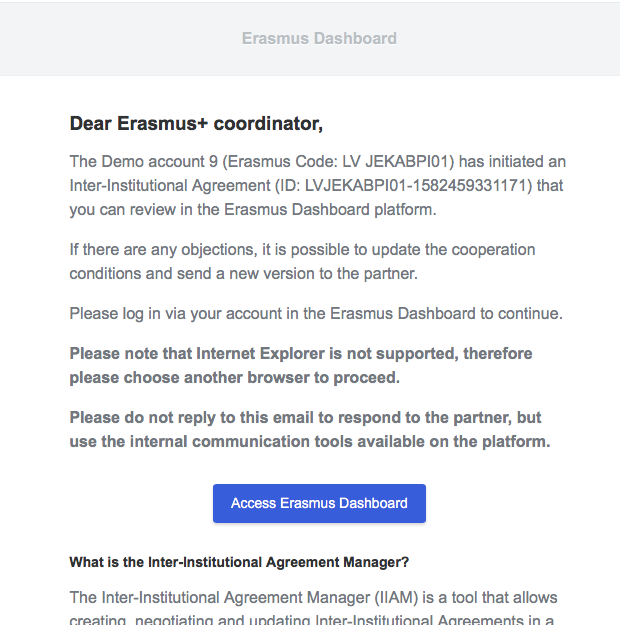
Task: Open the Access Erasmus Dashboard button
Action: click(319, 503)
